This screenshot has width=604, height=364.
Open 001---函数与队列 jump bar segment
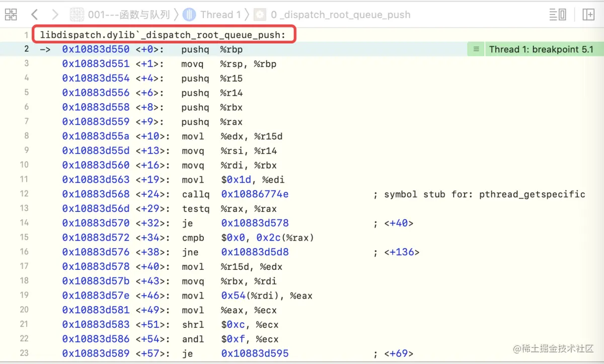129,15
